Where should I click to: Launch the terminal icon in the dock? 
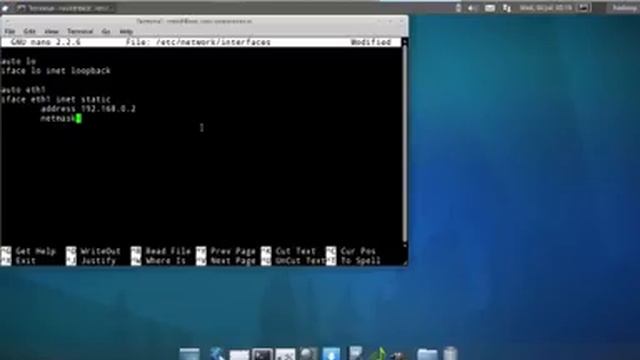(x=262, y=354)
